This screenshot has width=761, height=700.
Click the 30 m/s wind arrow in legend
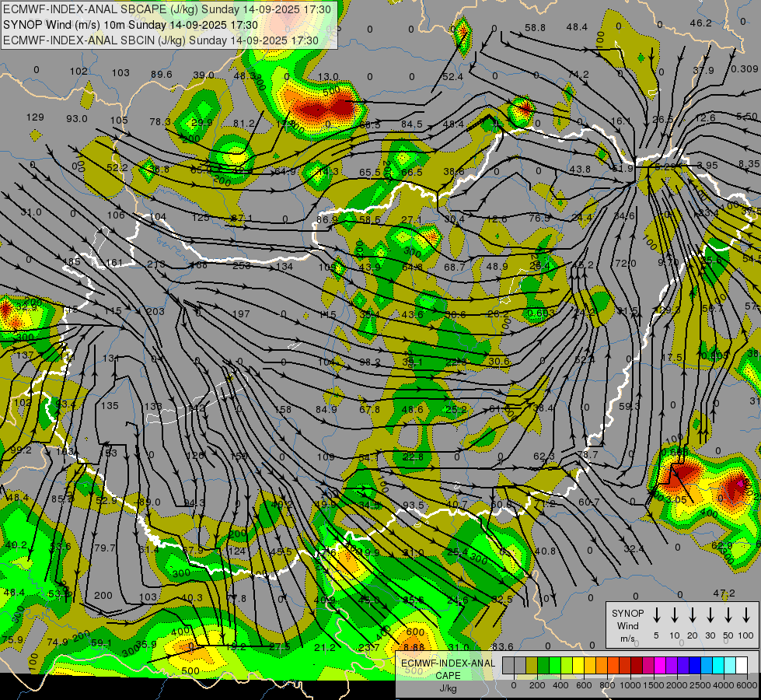pyautogui.click(x=710, y=615)
